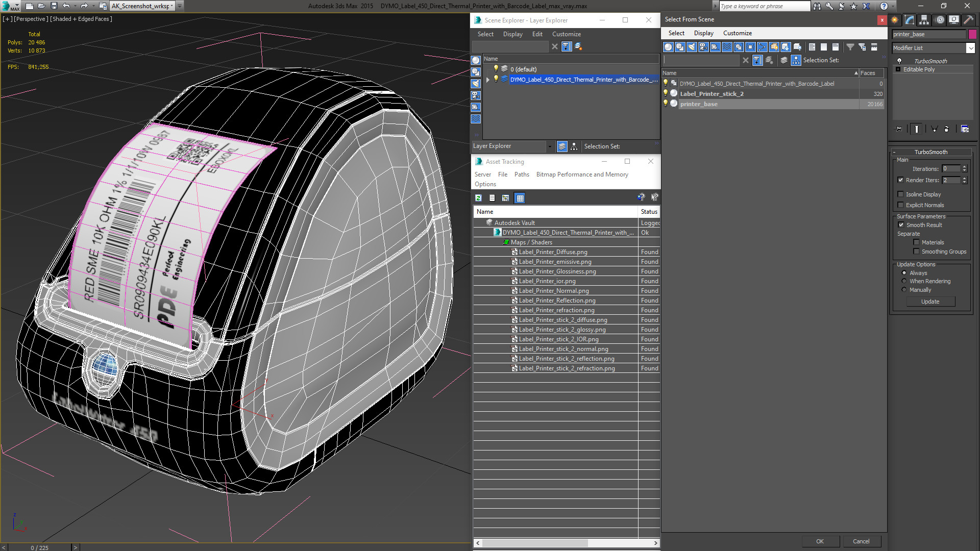Toggle Display Shapes filter in Select From Scene
Image resolution: width=980 pixels, height=551 pixels.
tap(680, 47)
